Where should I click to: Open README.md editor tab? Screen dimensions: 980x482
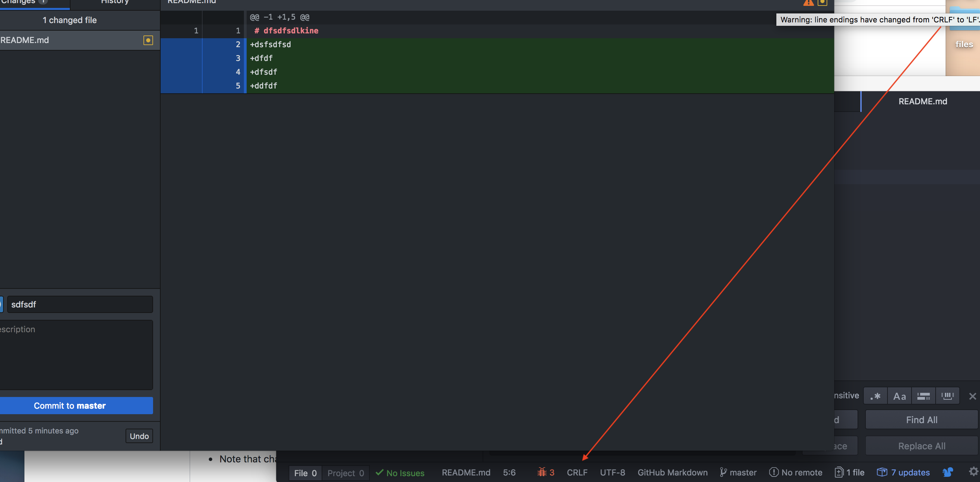[x=922, y=101]
